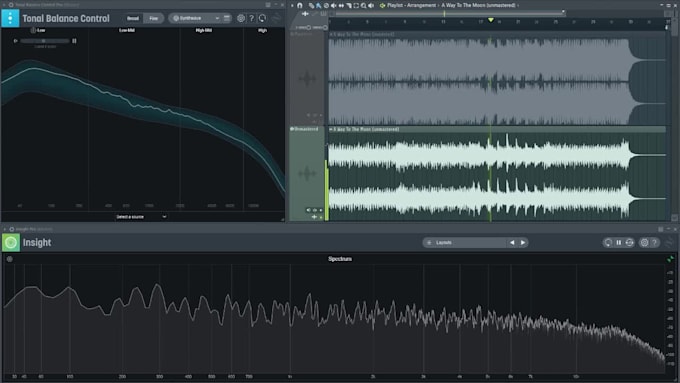Click the iZotope logo in Tonal Balance Control

point(276,18)
